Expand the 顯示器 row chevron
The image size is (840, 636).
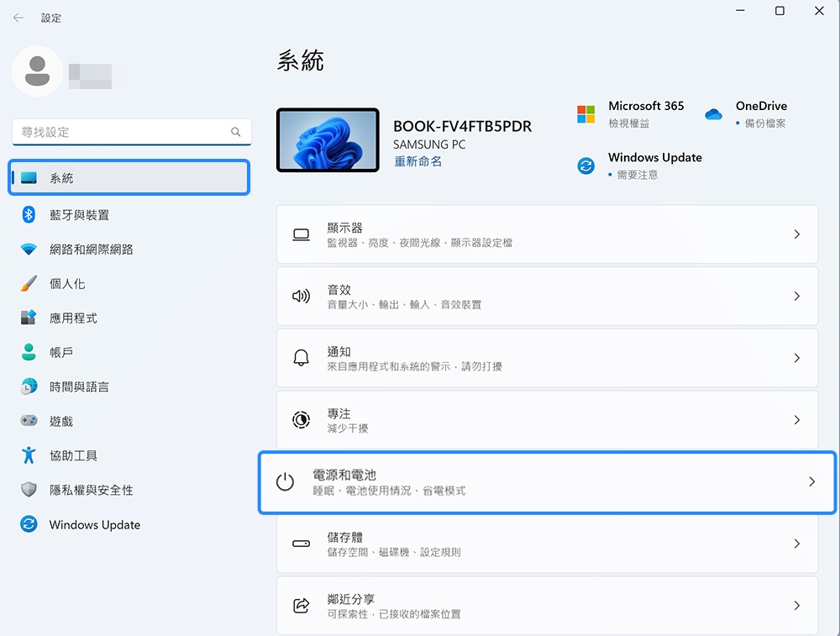pos(797,234)
